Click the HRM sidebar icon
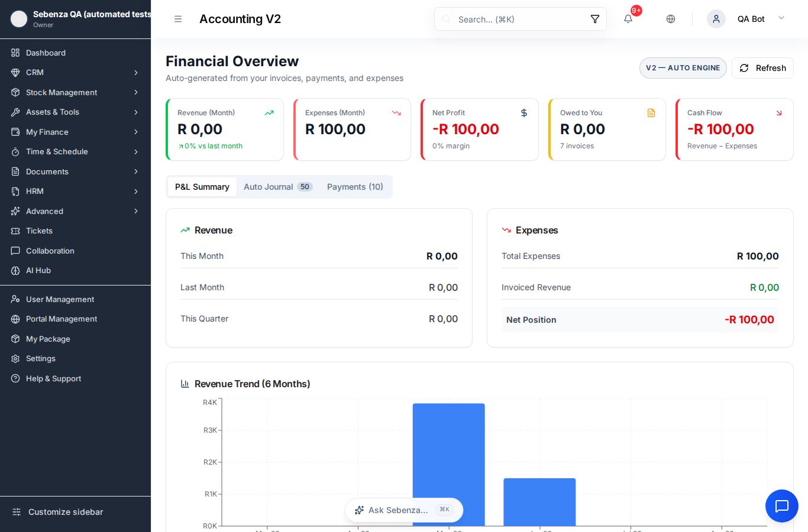The image size is (808, 532). tap(15, 191)
